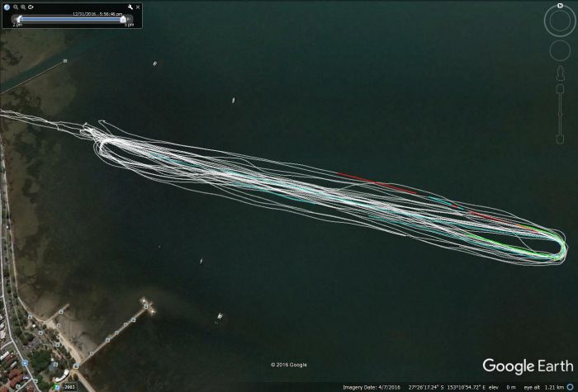This screenshot has height=392, width=578.
Task: Click zoom in at slider top
Action: (559, 87)
